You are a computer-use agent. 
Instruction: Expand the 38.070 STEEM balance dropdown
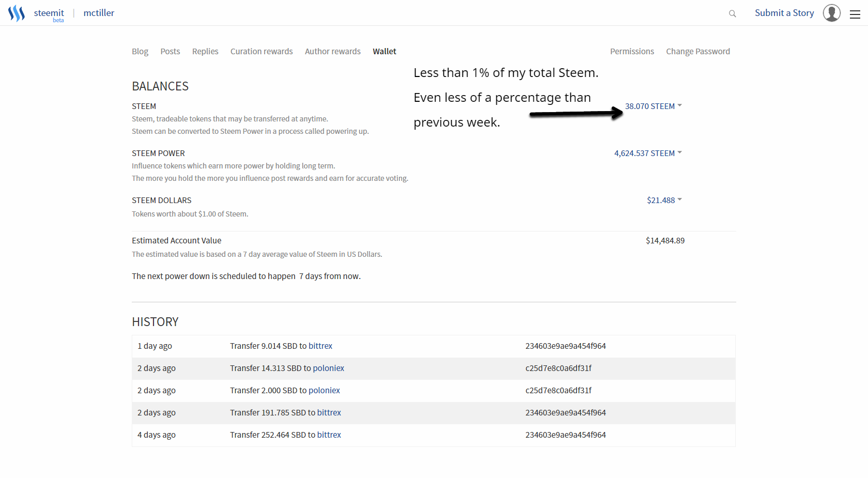click(654, 106)
